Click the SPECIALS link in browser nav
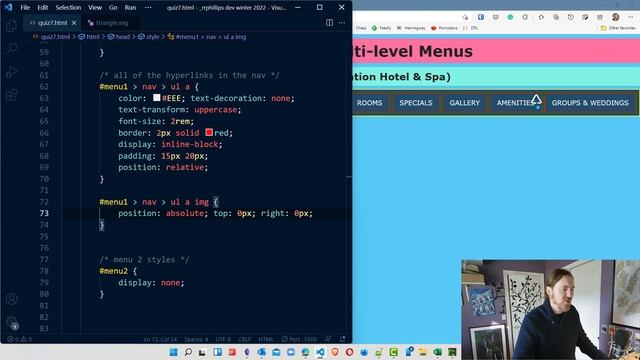640x360 pixels. pos(416,103)
